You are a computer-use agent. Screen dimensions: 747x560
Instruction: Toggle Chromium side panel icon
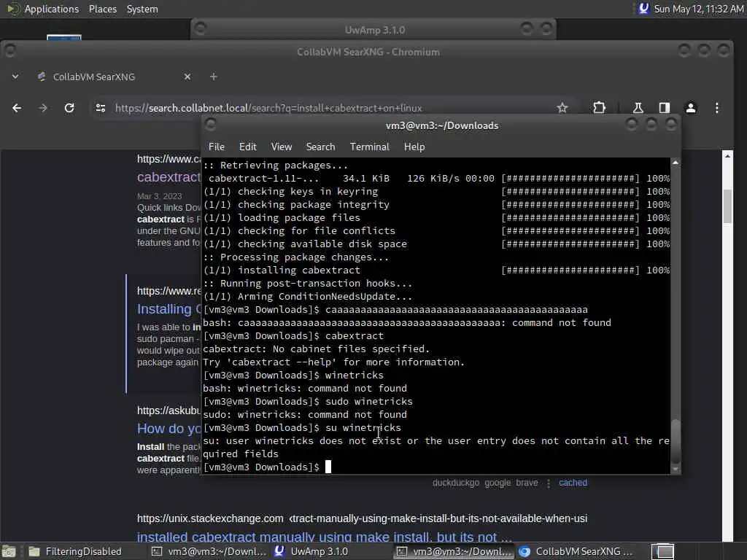664,108
